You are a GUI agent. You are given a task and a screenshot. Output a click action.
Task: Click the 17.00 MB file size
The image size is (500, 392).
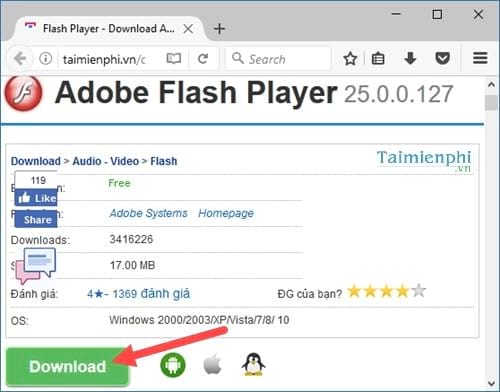pos(132,265)
